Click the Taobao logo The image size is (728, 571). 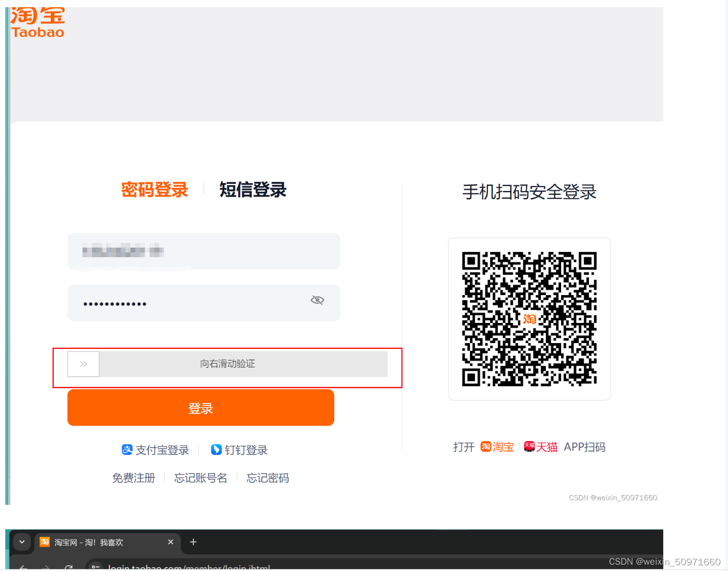pos(37,21)
